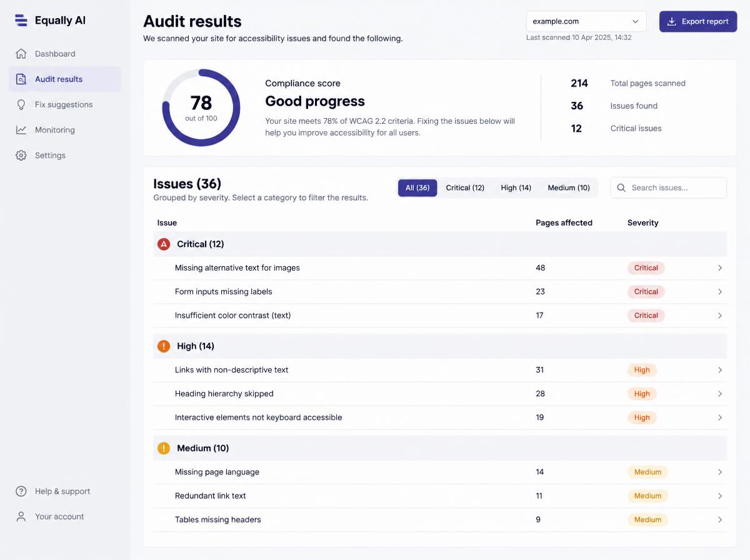Click the Search issues input field
The height and width of the screenshot is (560, 750).
[x=668, y=187]
